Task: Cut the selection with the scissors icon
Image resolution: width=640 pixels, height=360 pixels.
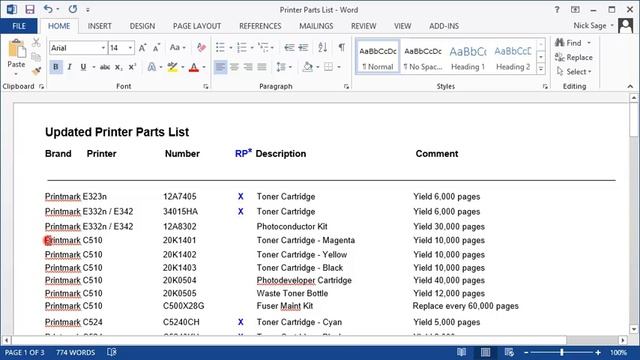Action: pyautogui.click(x=36, y=42)
